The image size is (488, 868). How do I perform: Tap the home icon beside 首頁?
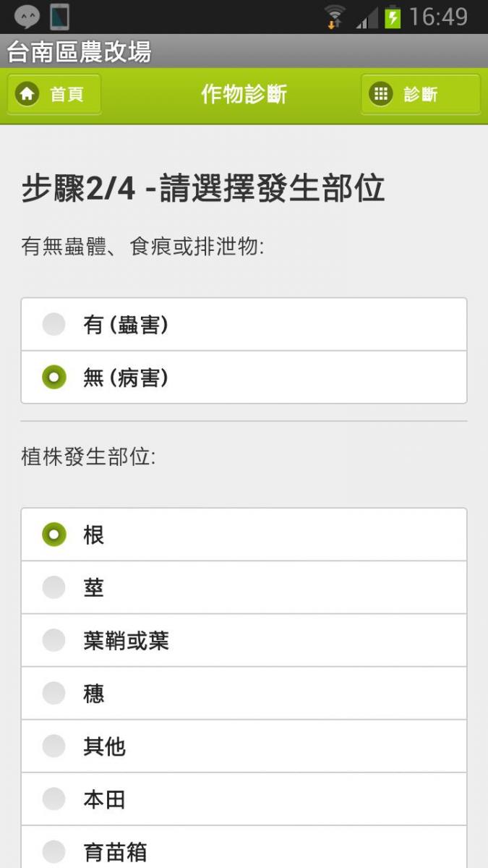coord(27,94)
